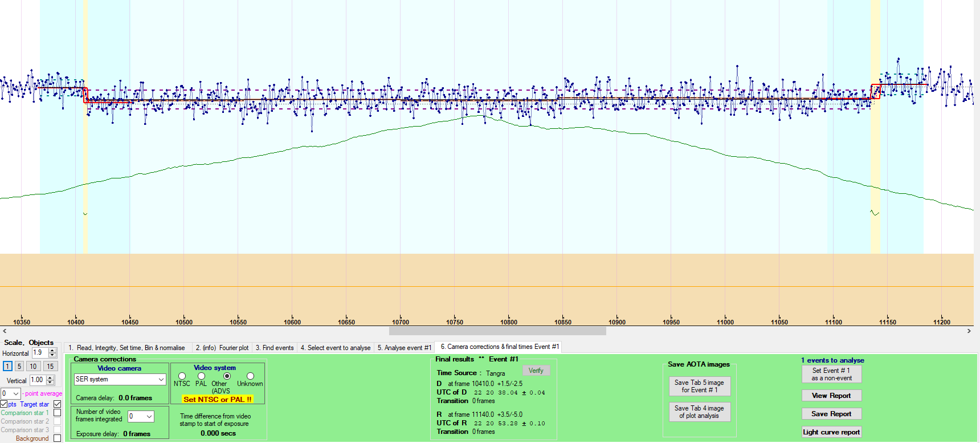980x443 pixels.
Task: Select the Other (ADVS) radio button
Action: (x=227, y=376)
